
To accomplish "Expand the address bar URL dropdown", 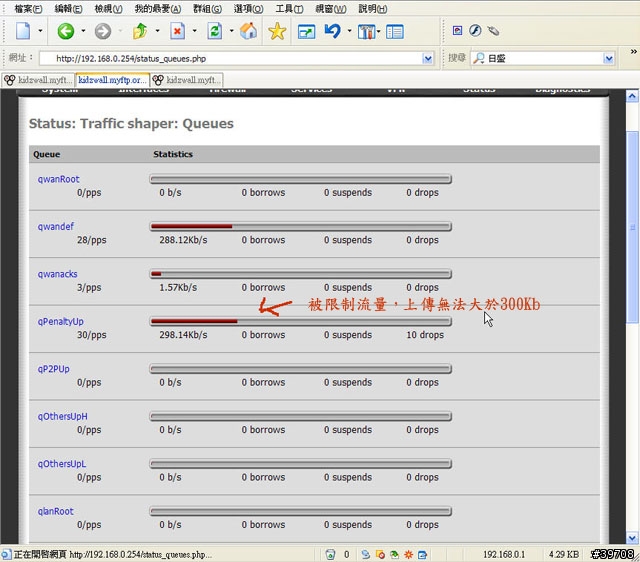I will point(427,59).
